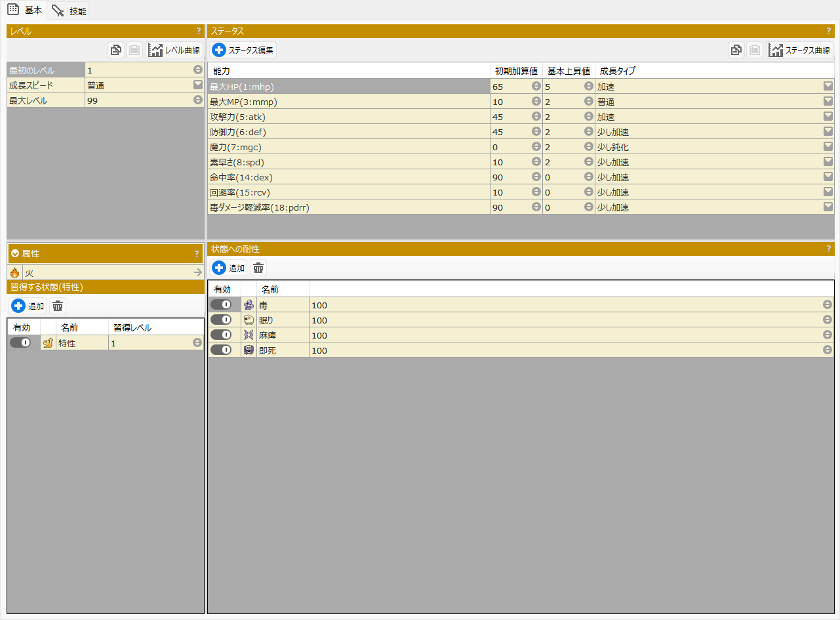
Task: Click the 攻撃力 initial value field
Action: (x=510, y=117)
